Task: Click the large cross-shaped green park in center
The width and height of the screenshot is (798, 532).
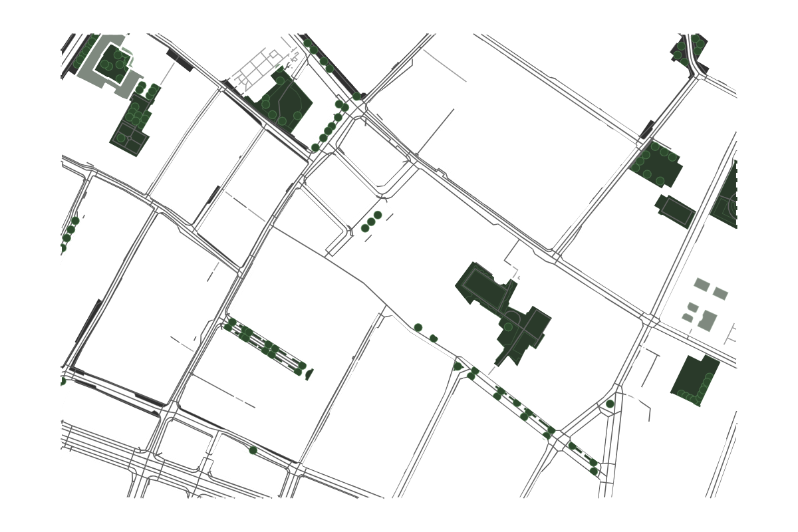Action: 503,313
